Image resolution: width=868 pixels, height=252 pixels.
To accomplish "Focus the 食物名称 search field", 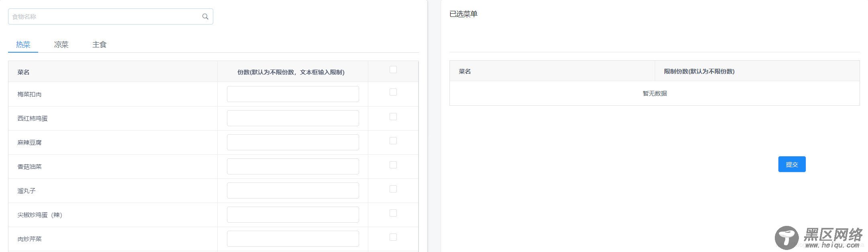I will (110, 16).
